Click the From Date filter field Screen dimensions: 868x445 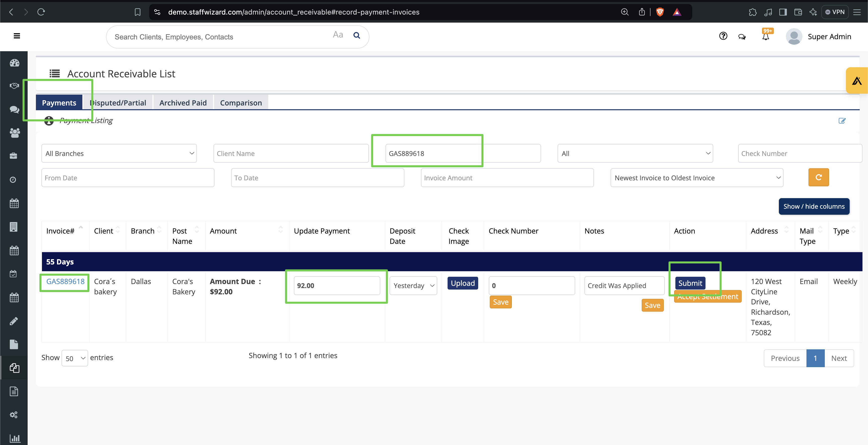pyautogui.click(x=128, y=178)
